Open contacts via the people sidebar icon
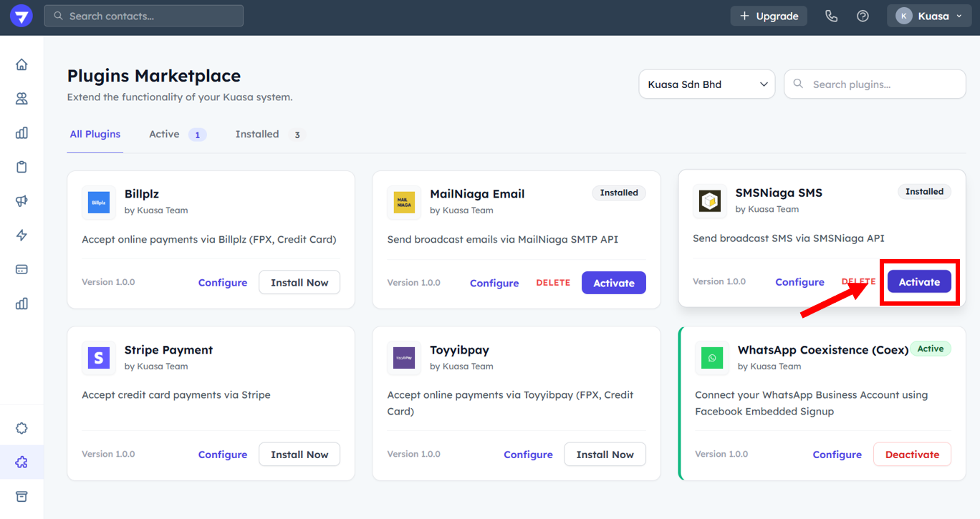 tap(21, 99)
